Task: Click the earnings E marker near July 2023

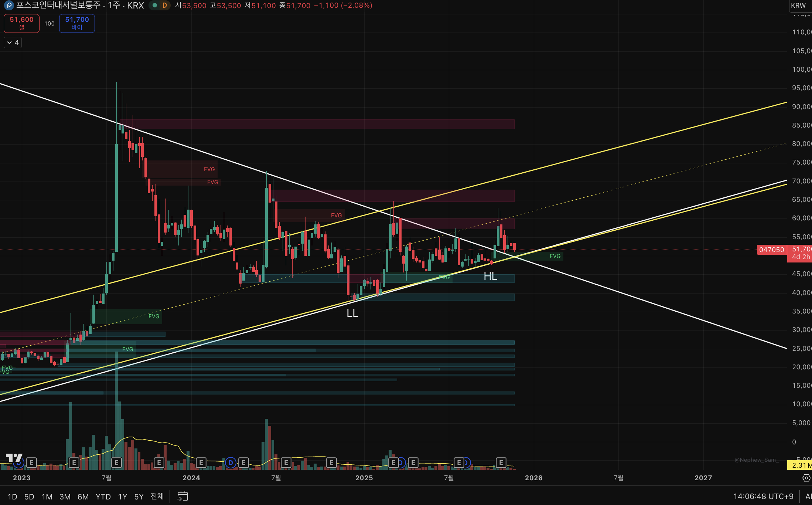Action: [116, 462]
